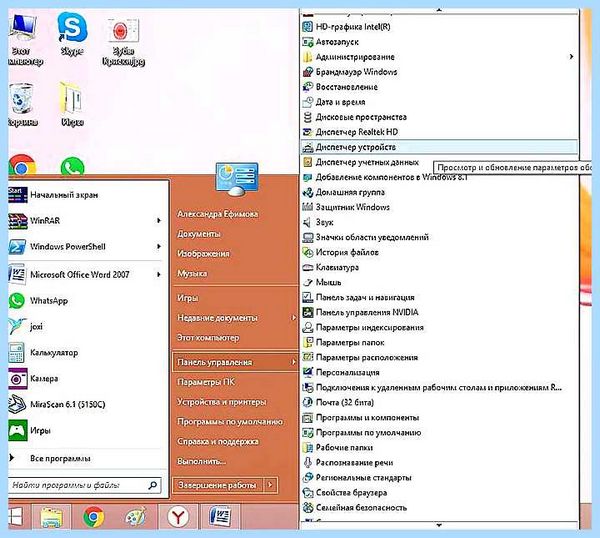Select Семейная безопасность entry
This screenshot has width=600, height=538.
coord(361,507)
